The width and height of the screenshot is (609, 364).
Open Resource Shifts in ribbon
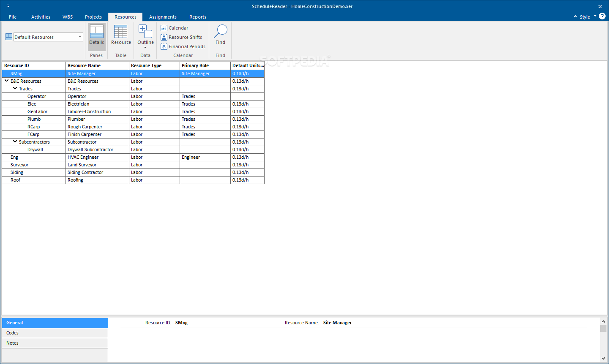coord(181,37)
